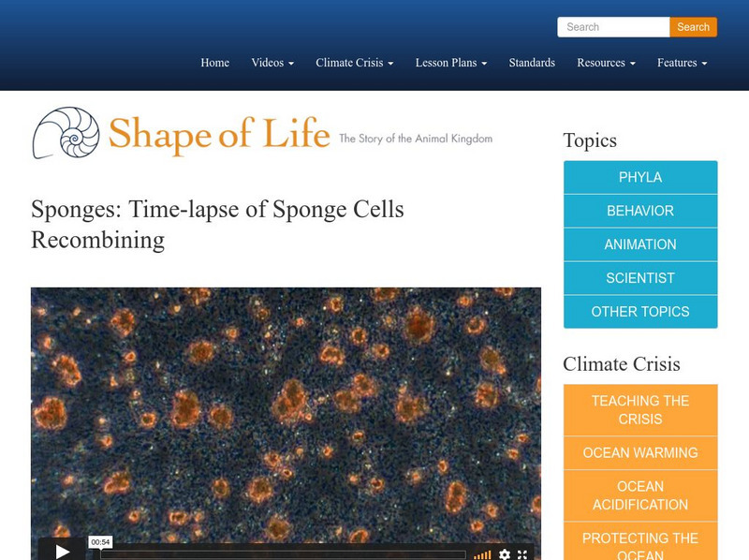749x560 pixels.
Task: Open the Features dropdown menu
Action: coord(684,63)
